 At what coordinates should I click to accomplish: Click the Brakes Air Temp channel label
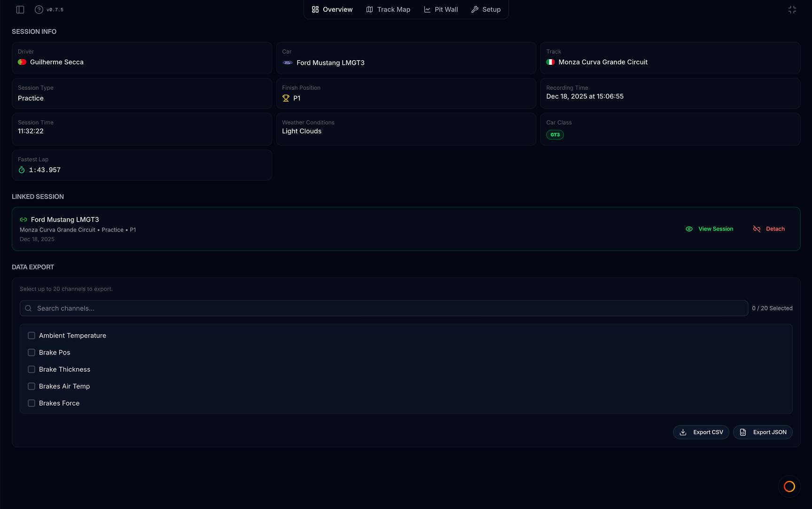64,386
